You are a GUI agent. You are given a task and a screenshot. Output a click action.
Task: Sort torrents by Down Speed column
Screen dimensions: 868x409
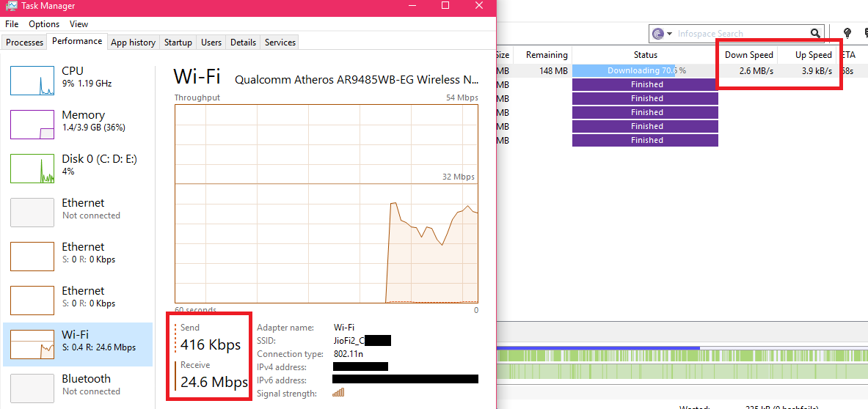pyautogui.click(x=748, y=55)
